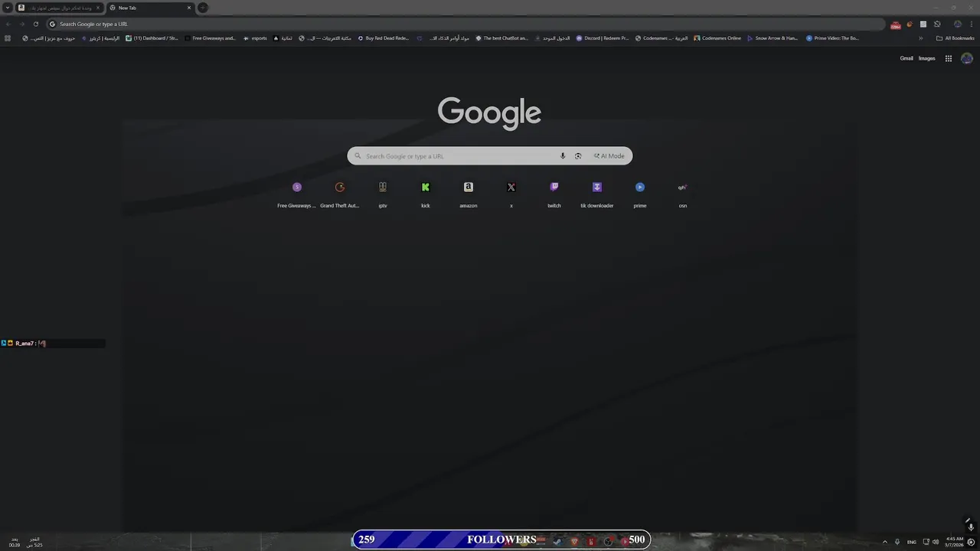The width and height of the screenshot is (980, 551).
Task: Open the Google apps grid
Action: tap(949, 58)
